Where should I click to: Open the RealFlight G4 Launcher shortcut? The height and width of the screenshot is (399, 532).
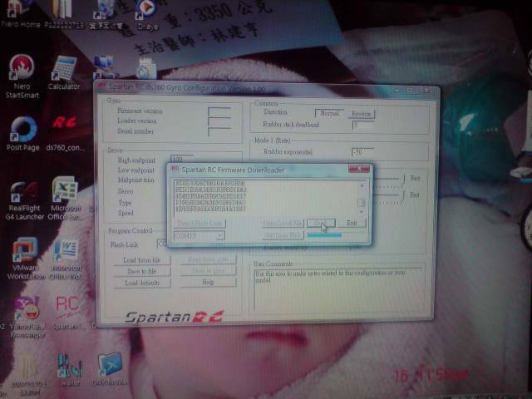(x=24, y=200)
